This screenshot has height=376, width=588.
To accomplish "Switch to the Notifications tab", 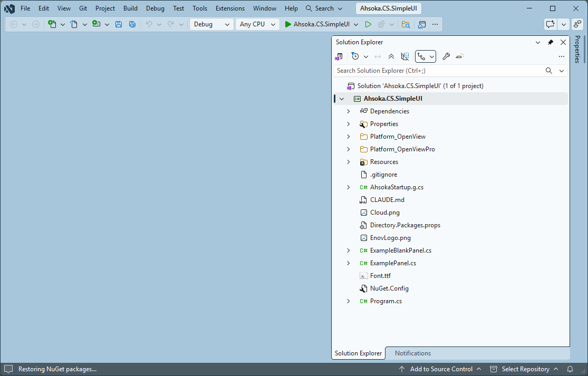I will point(412,353).
